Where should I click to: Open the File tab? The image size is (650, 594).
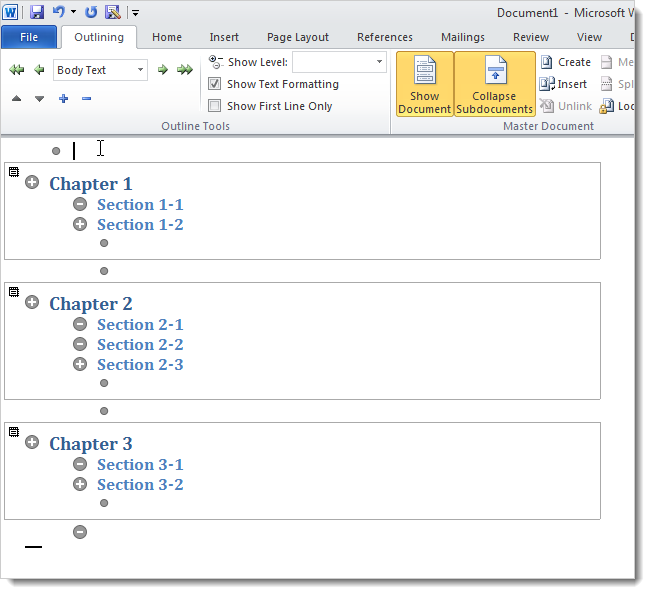[29, 37]
